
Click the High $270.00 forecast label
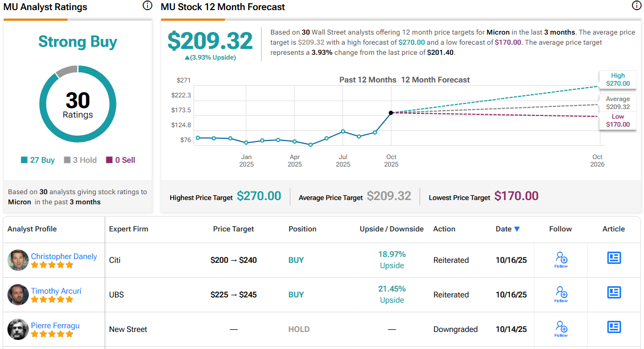click(x=617, y=80)
